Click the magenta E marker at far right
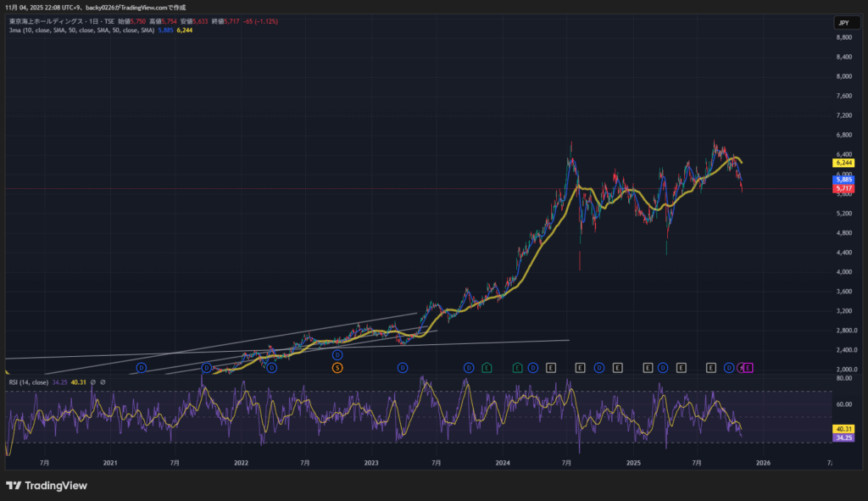The height and width of the screenshot is (501, 868). [x=748, y=367]
